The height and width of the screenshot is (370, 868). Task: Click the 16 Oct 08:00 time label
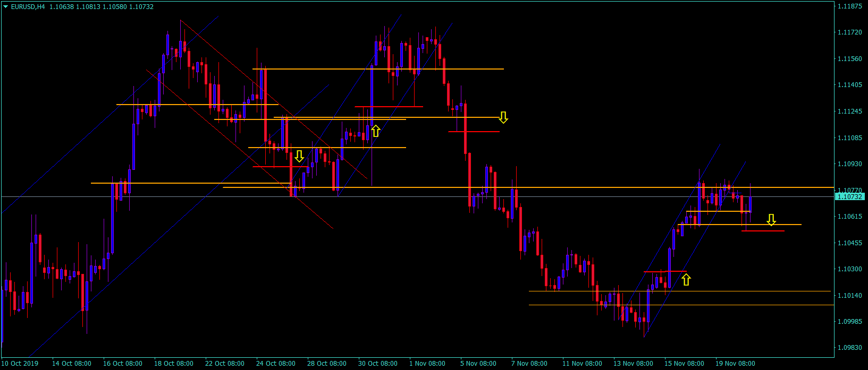pyautogui.click(x=123, y=364)
